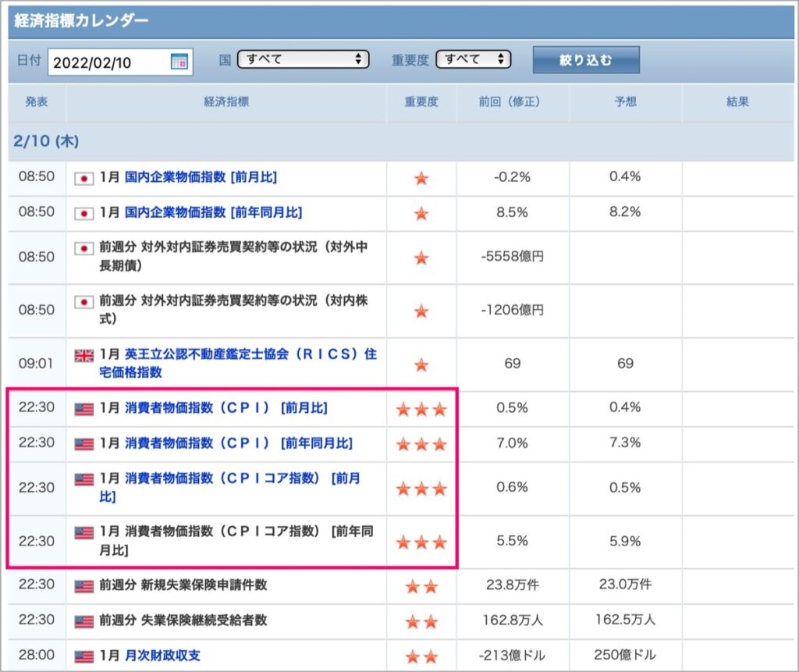Click Japan flag beside 国内企業物価指数 [前月比]
The height and width of the screenshot is (672, 799).
pyautogui.click(x=84, y=179)
